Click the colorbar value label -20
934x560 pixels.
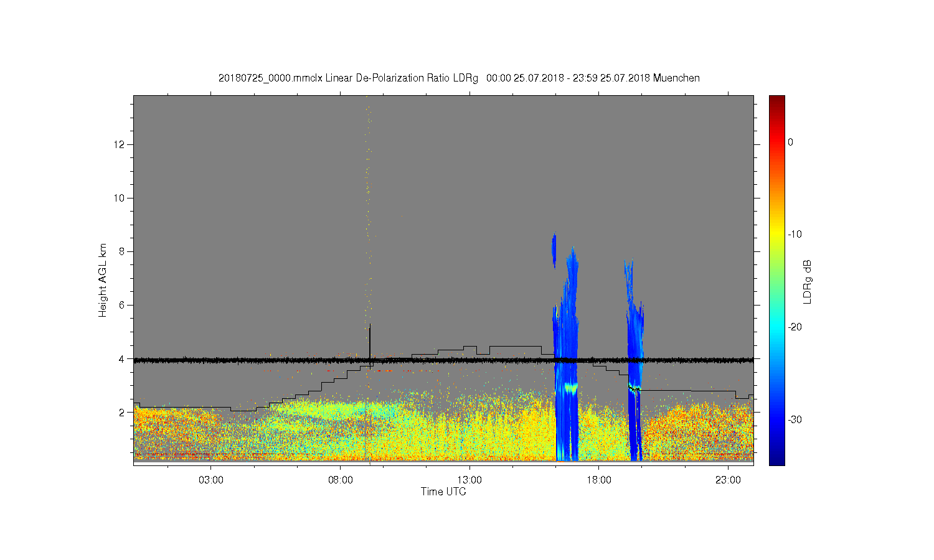[795, 327]
